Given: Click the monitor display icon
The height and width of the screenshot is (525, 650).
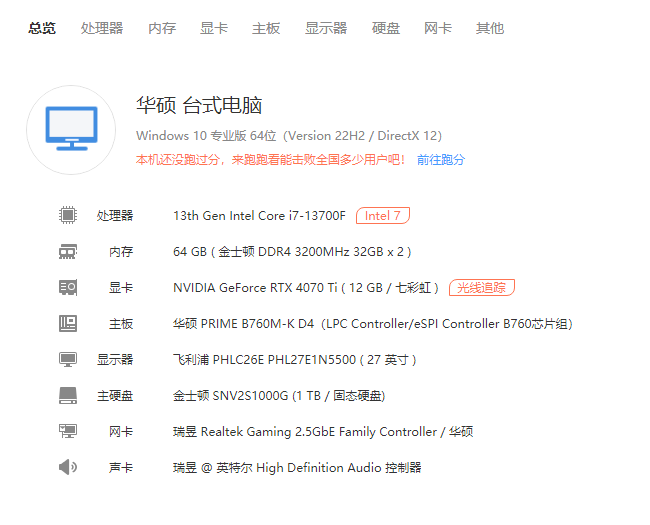Looking at the screenshot, I should click(68, 359).
